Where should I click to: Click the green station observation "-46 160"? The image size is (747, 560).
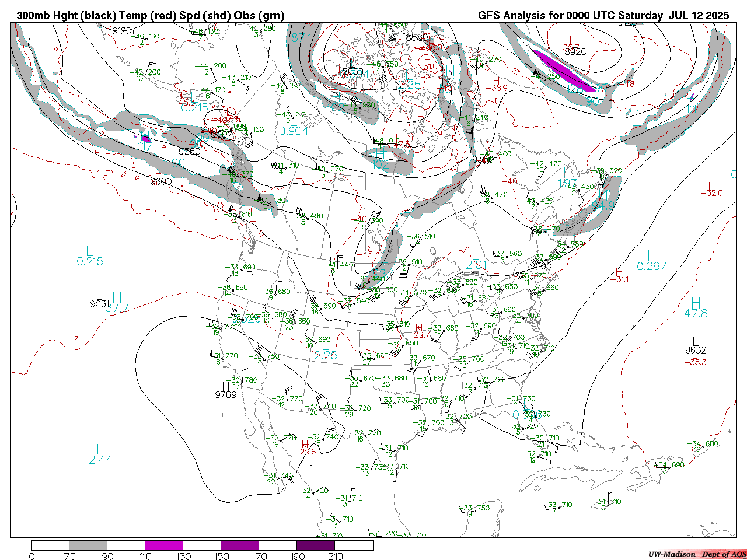(144, 36)
